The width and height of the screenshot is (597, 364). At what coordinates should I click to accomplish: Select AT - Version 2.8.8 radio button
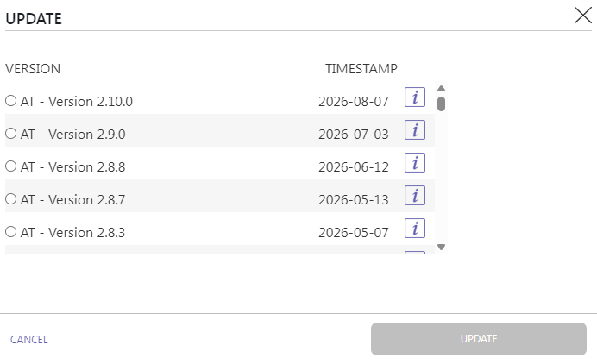[10, 166]
